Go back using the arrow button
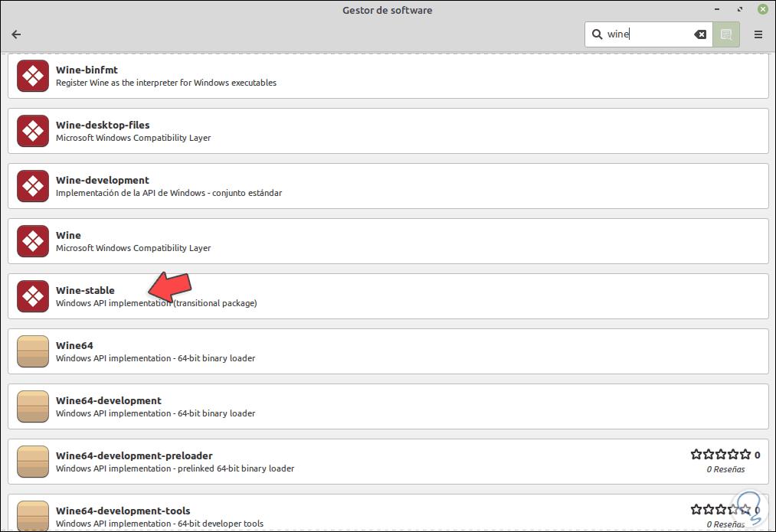This screenshot has width=776, height=532. coord(16,34)
